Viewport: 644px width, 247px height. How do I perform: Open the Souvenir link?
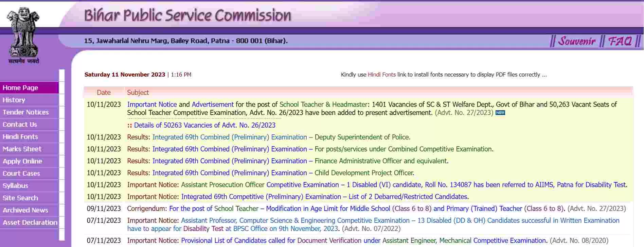(576, 41)
